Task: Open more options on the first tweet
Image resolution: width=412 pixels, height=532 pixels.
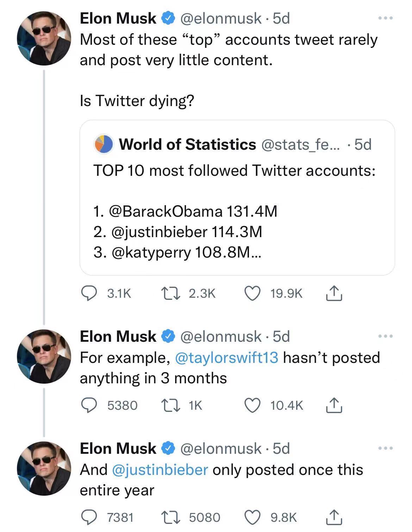Action: point(385,18)
